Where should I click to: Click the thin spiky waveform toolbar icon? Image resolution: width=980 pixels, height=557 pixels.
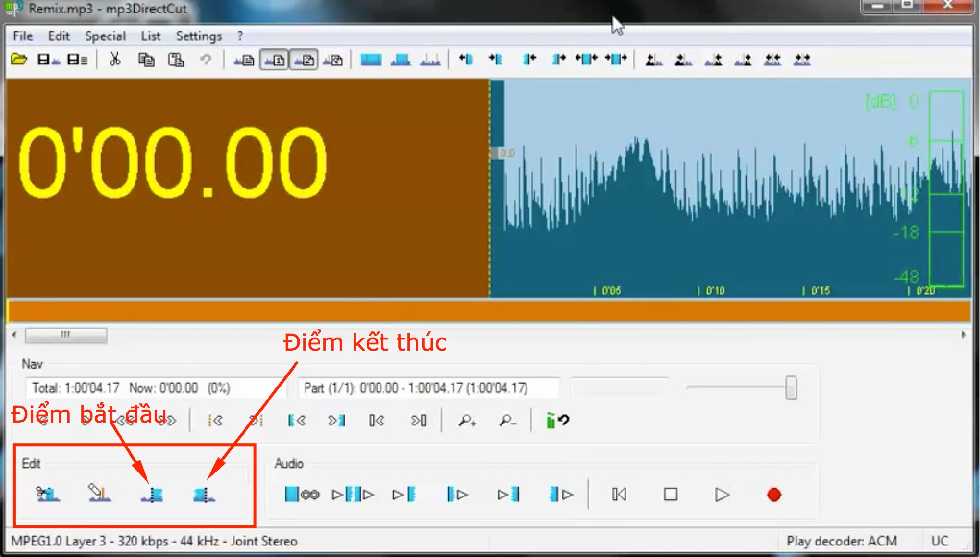pos(430,60)
